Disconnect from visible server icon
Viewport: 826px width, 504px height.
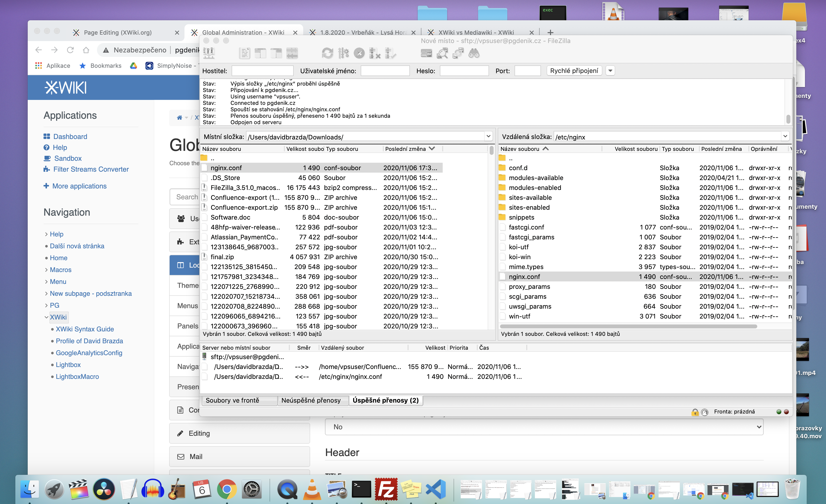[375, 53]
